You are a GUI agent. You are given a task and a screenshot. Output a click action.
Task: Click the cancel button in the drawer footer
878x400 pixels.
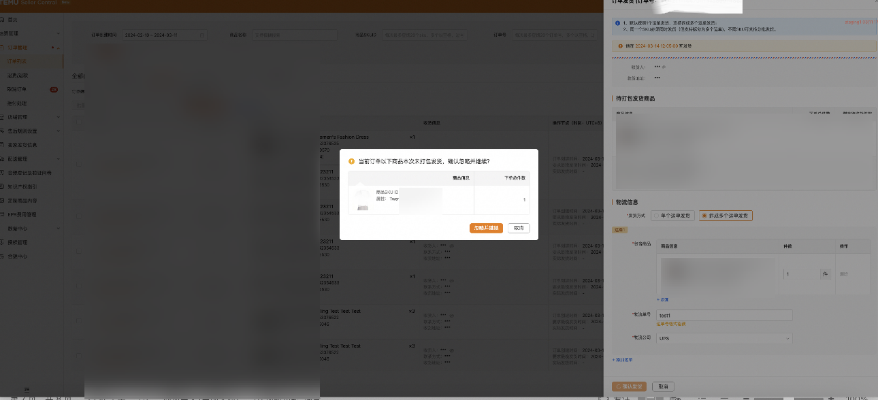point(662,385)
